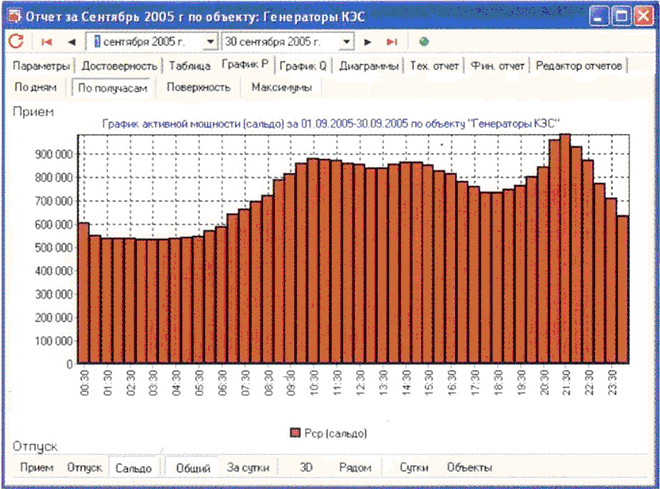
Task: Toggle the По дням view
Action: pyautogui.click(x=36, y=87)
